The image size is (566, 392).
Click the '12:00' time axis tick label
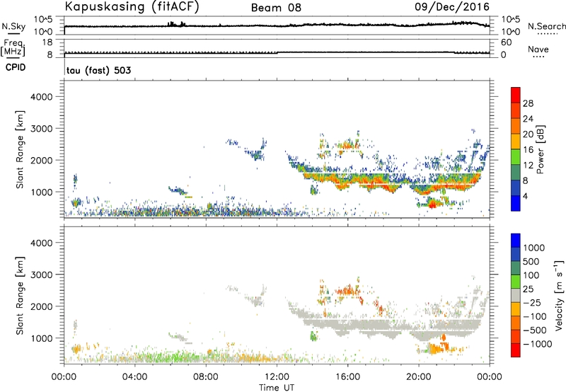tap(277, 377)
